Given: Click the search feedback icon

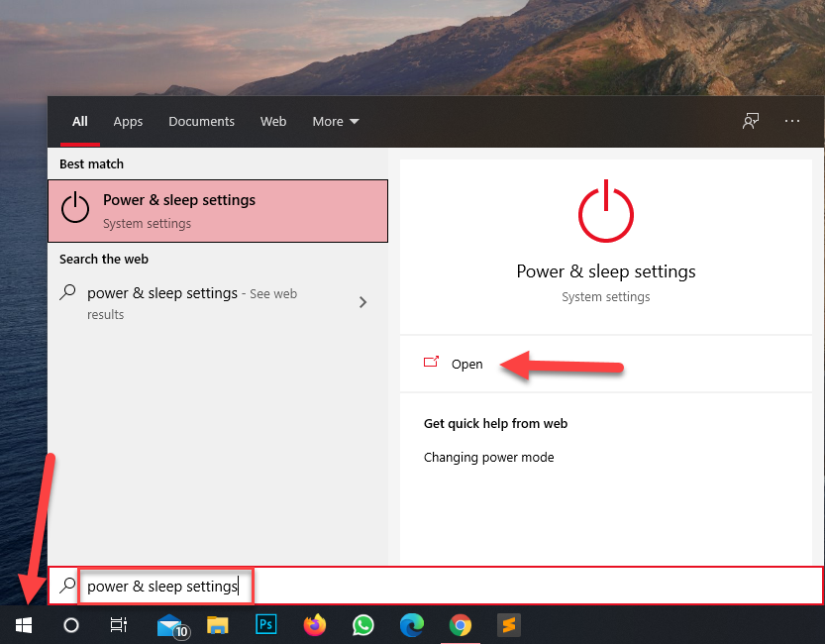Looking at the screenshot, I should [751, 121].
